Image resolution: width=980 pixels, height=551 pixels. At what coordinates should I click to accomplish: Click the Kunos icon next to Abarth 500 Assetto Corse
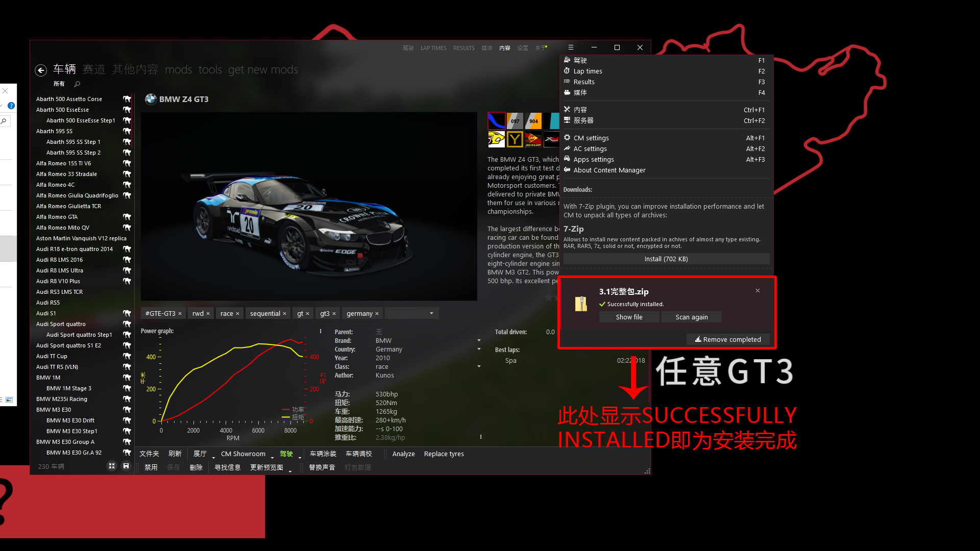pos(127,99)
